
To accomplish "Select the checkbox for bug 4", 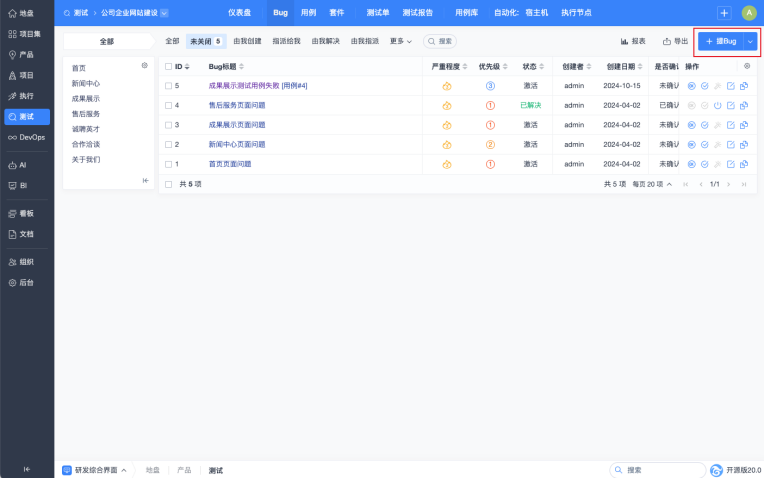I will pos(168,105).
